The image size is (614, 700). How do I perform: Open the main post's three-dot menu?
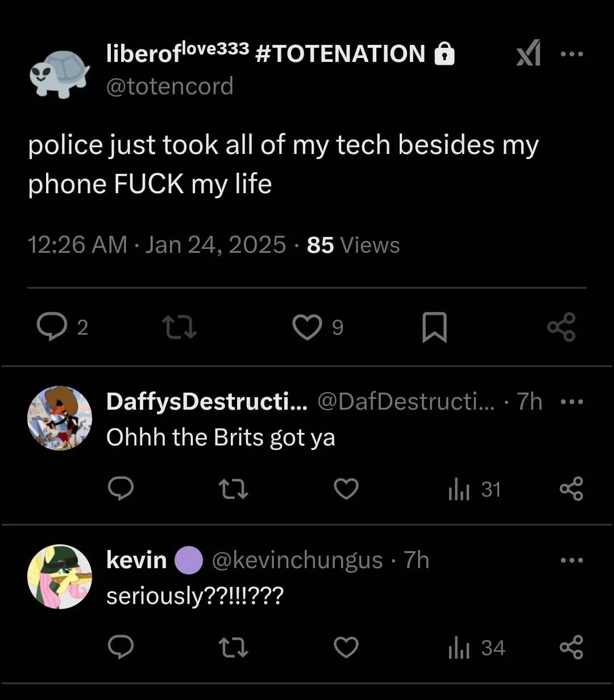571,55
